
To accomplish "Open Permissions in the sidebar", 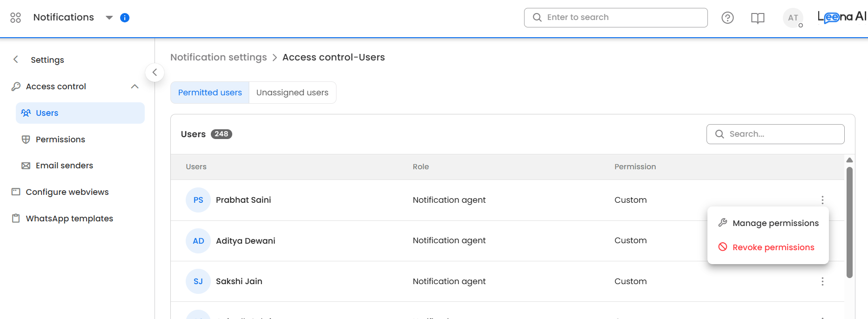I will click(x=60, y=140).
